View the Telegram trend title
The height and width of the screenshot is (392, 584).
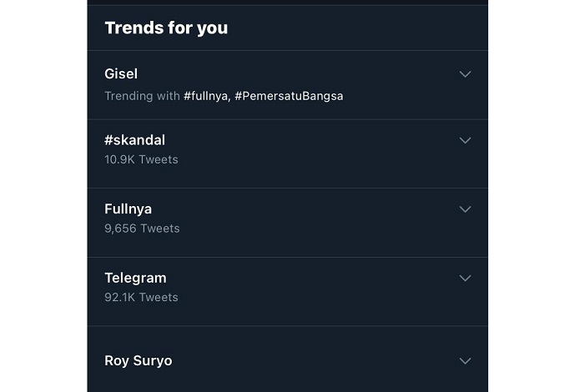[135, 278]
